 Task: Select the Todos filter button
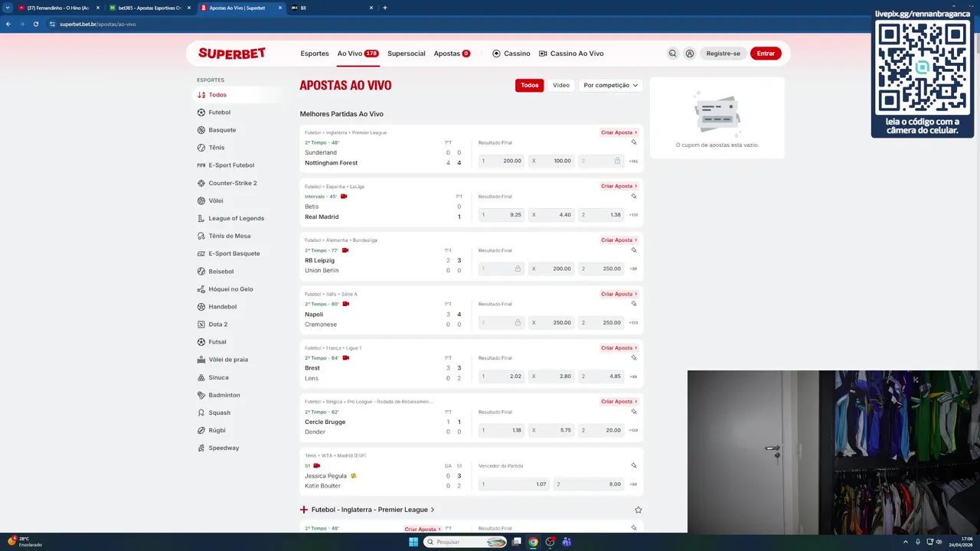point(529,85)
